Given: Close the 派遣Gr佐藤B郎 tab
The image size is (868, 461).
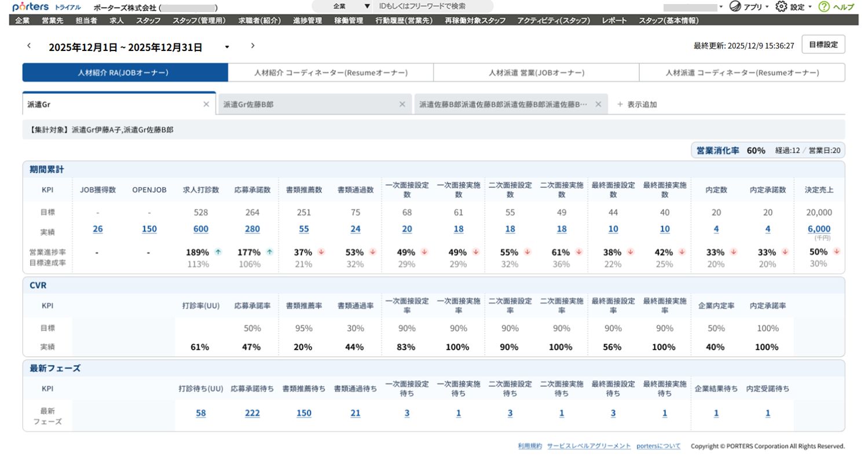Looking at the screenshot, I should coord(402,104).
